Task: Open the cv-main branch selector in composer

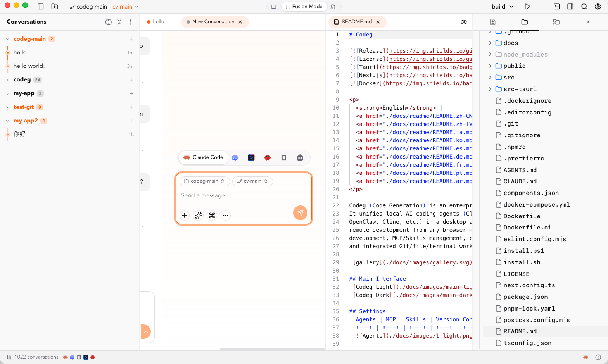Action: [x=252, y=181]
